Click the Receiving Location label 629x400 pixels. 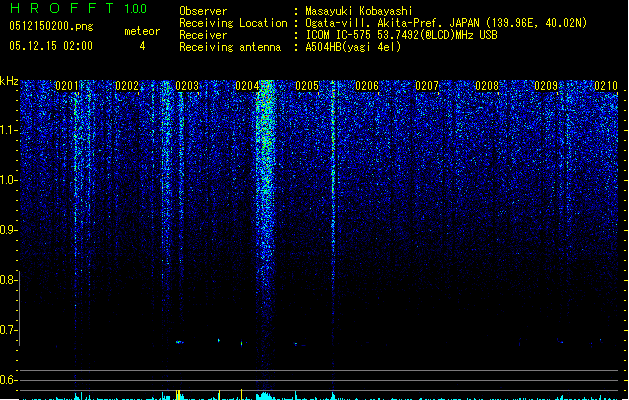tap(233, 23)
